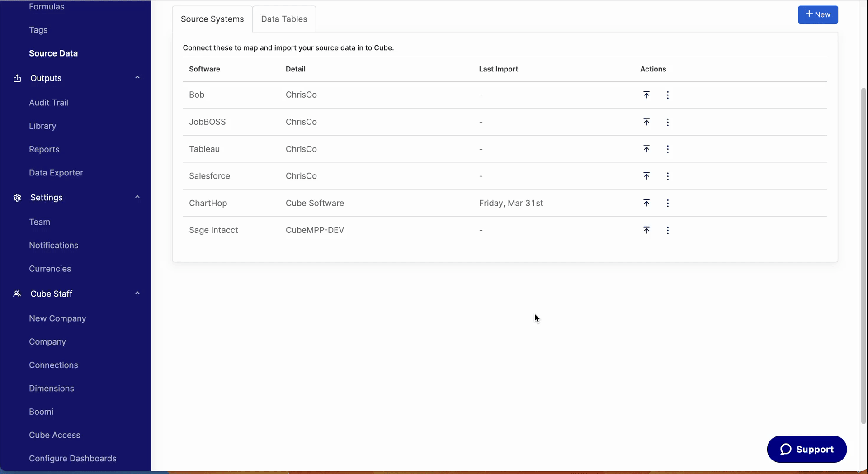The image size is (868, 474).
Task: Click the JobBOSS software cell
Action: (x=207, y=122)
